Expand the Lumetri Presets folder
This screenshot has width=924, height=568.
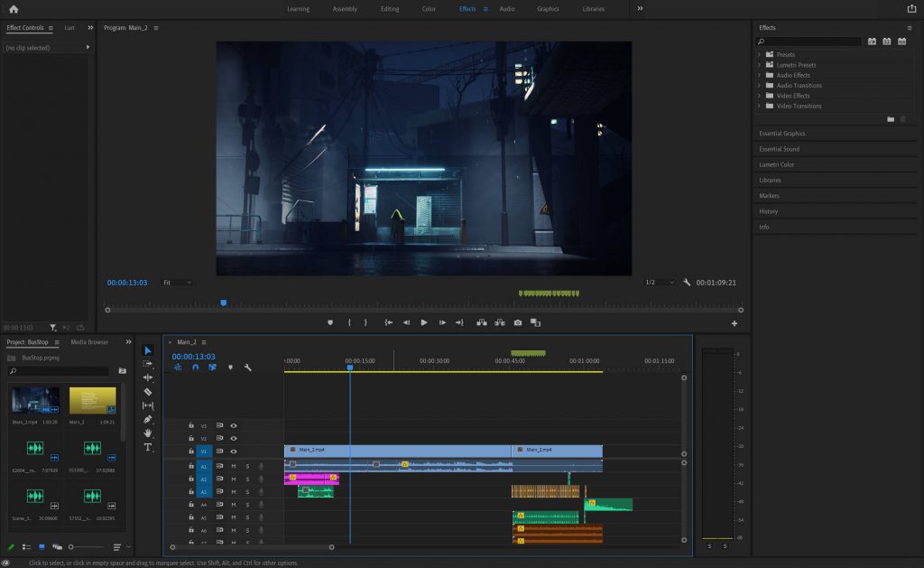click(x=759, y=65)
